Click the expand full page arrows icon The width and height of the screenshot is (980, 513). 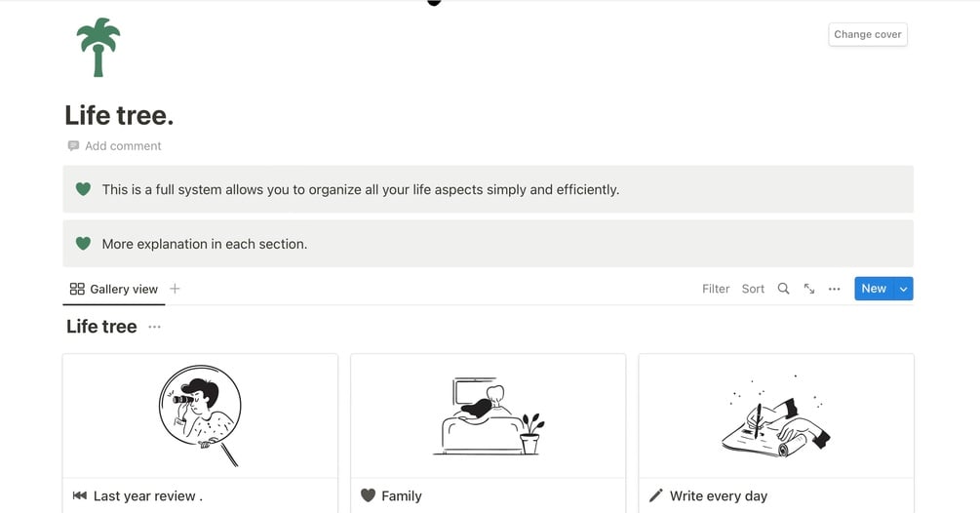coord(809,289)
